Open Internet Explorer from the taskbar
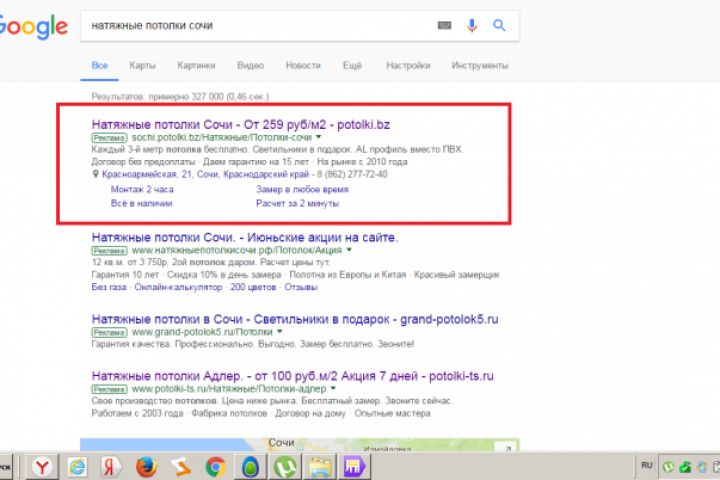720x480 pixels. click(x=78, y=467)
